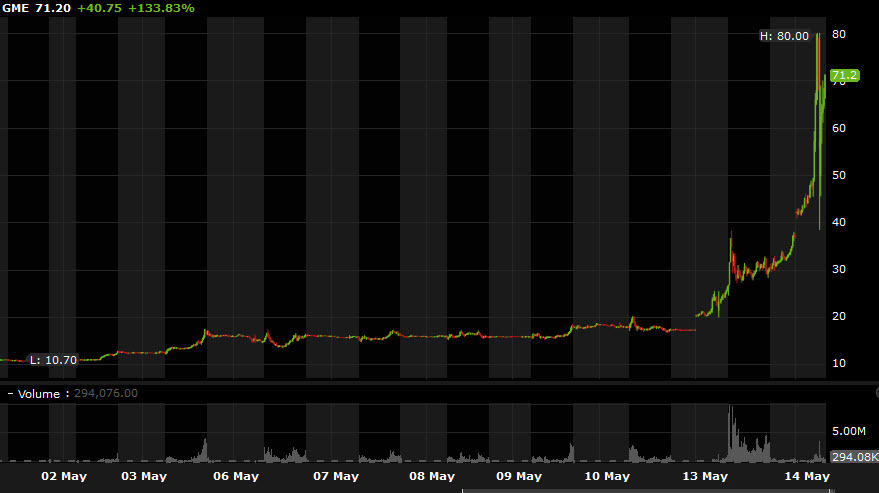Select 02 May on the time axis
Screen dimensions: 879x493
click(x=64, y=476)
